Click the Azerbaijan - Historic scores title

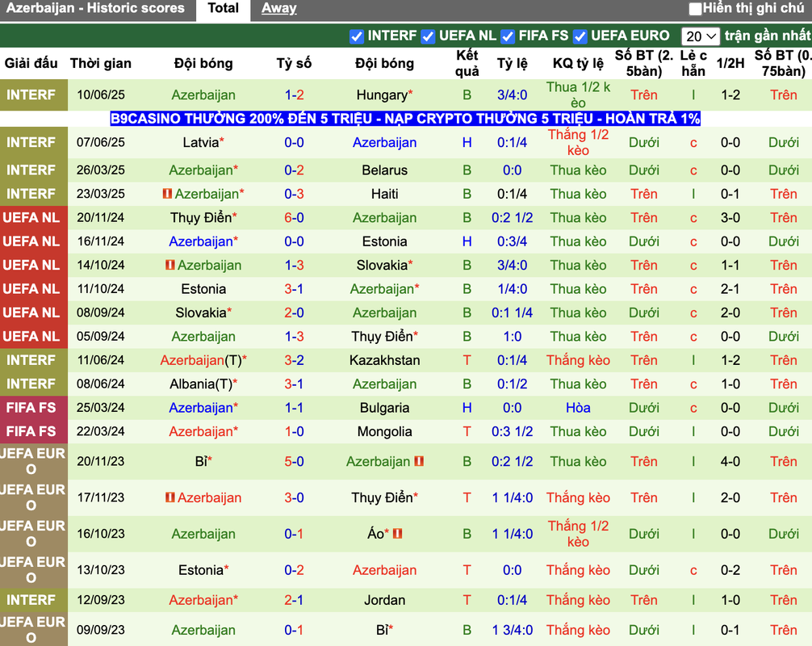95,8
